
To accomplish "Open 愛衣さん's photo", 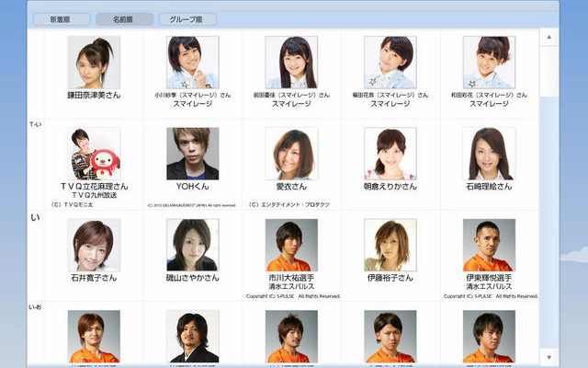I will [x=291, y=154].
